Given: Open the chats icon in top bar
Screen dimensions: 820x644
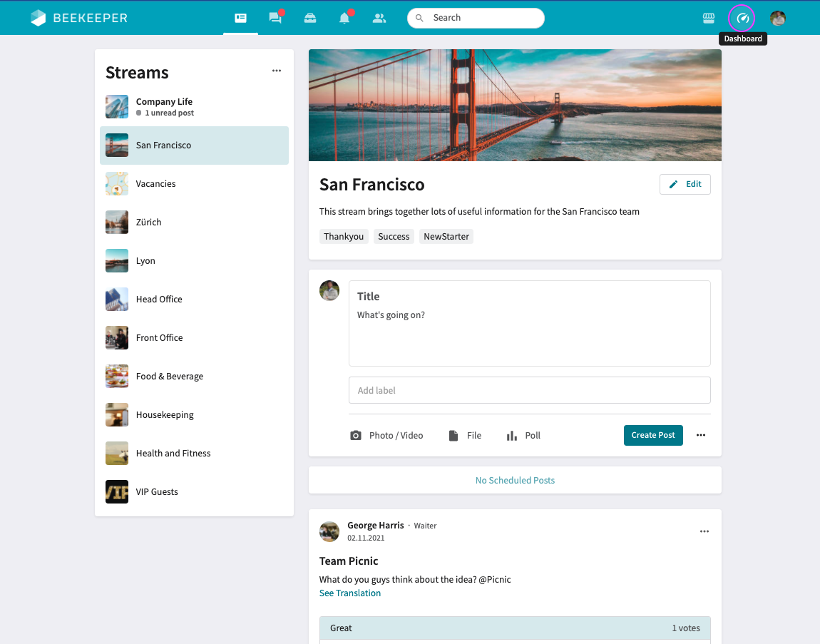Looking at the screenshot, I should point(275,18).
